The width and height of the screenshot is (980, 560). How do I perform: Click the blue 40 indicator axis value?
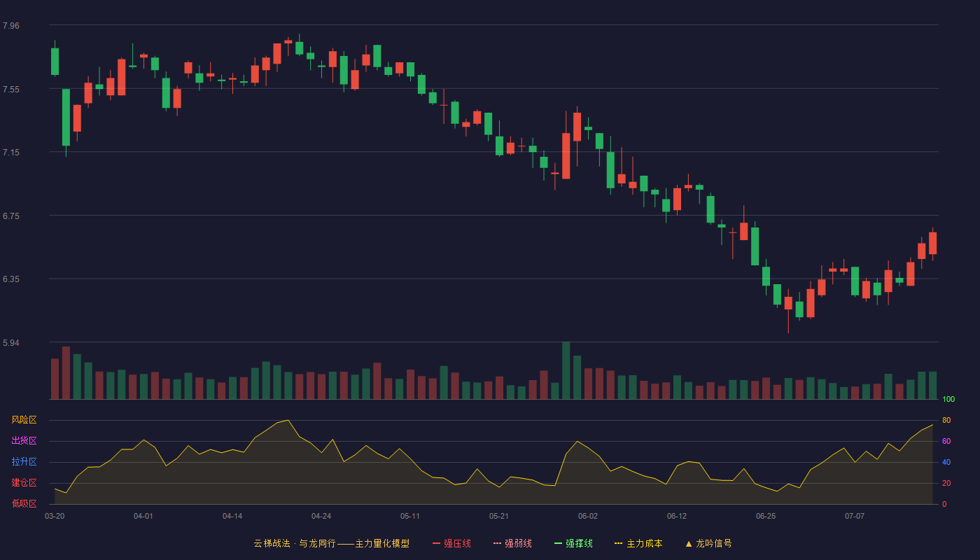pos(946,462)
